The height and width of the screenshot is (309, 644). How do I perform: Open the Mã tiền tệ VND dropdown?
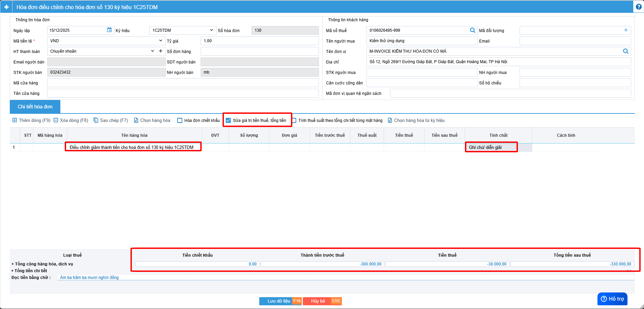pyautogui.click(x=160, y=41)
